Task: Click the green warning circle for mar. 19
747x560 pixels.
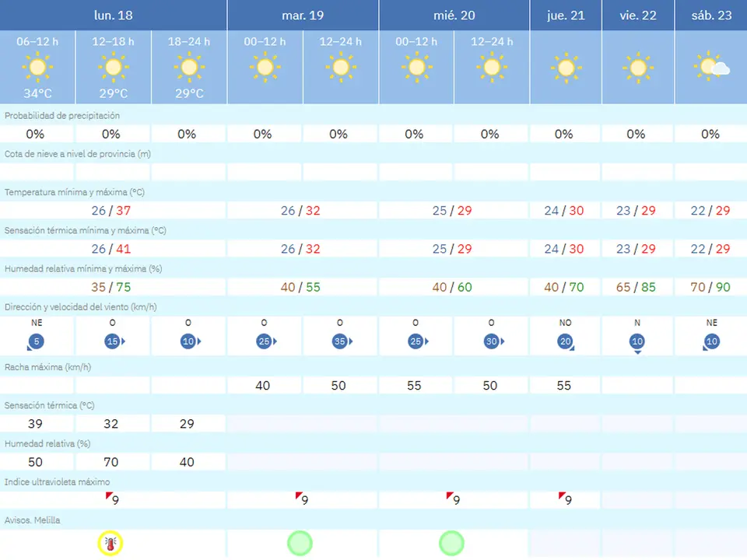Action: coord(300,544)
